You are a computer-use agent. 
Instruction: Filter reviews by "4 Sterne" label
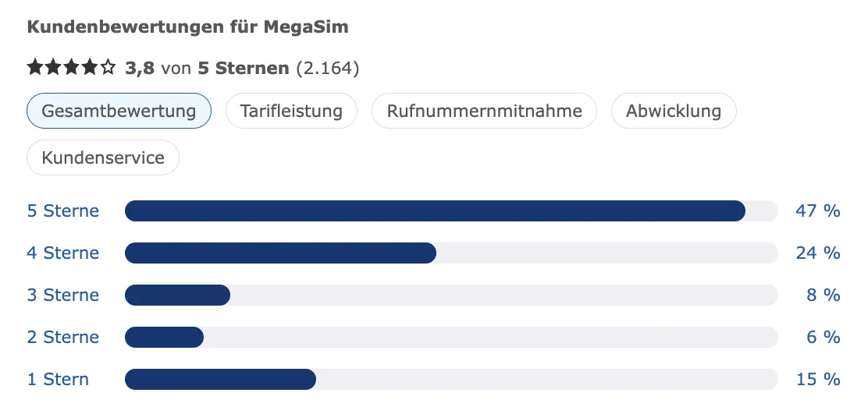[x=63, y=253]
